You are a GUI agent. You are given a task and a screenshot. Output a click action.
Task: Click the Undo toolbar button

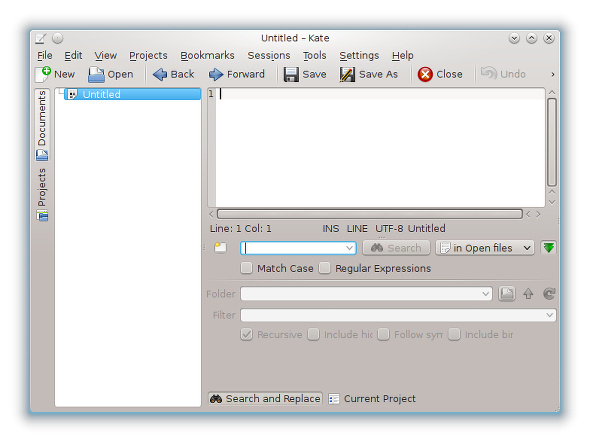[503, 74]
